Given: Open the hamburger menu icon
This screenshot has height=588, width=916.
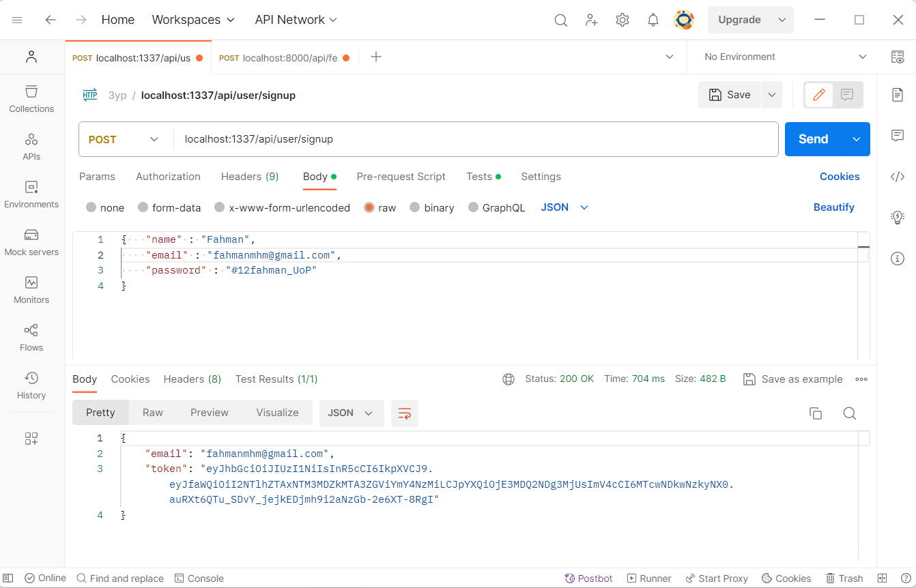Looking at the screenshot, I should coord(18,20).
